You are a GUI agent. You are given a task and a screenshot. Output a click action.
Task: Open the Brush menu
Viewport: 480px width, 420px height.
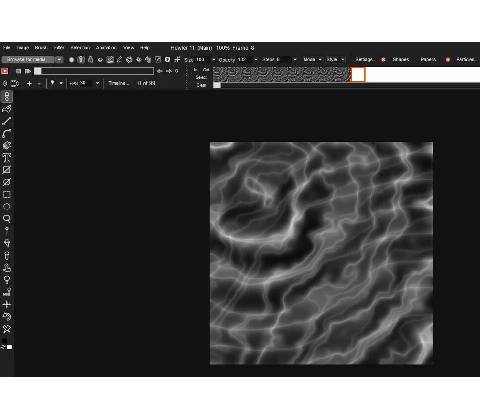point(41,48)
